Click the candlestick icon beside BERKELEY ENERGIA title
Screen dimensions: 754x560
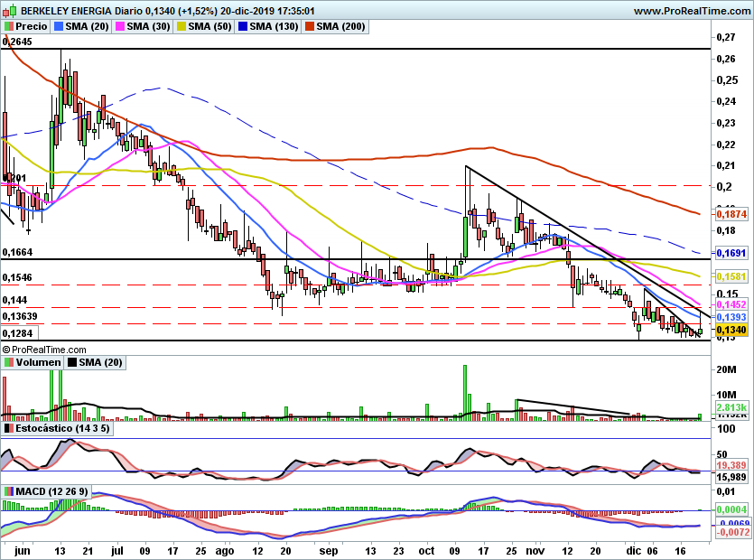click(x=8, y=11)
